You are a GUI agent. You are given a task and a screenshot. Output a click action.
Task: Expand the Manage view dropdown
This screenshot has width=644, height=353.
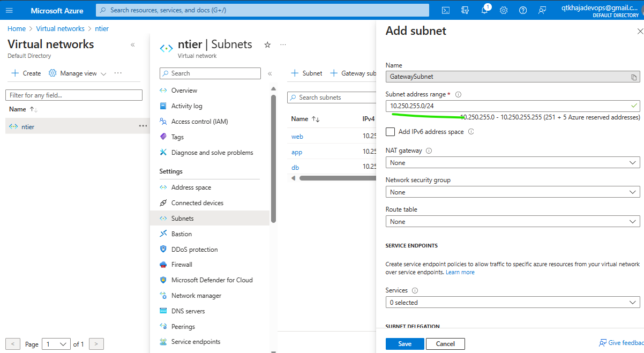78,73
